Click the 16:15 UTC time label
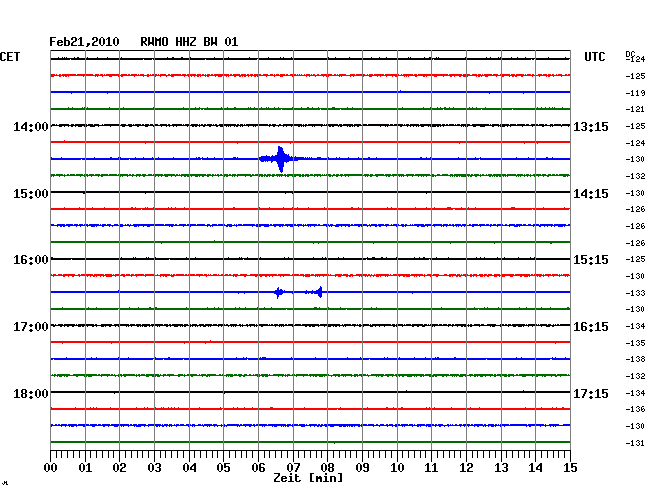The height and width of the screenshot is (494, 650). [x=591, y=327]
